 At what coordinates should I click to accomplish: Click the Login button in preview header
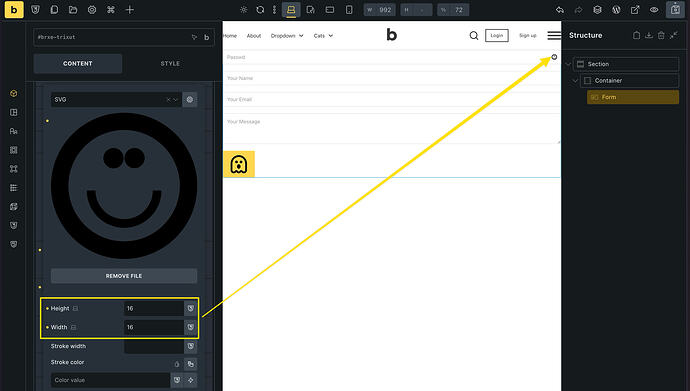click(x=497, y=36)
